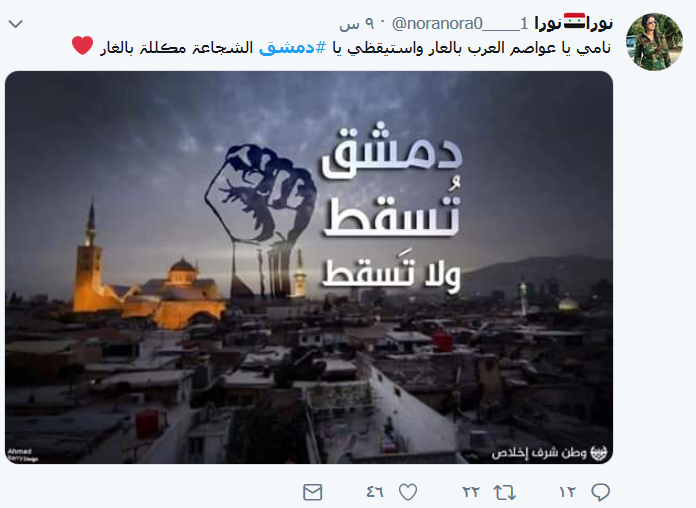696x508 pixels.
Task: Open the display name نورا
Action: point(573,23)
